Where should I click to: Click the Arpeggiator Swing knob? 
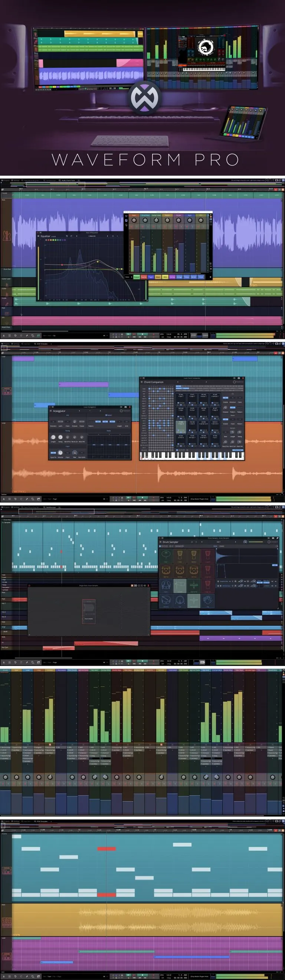click(60, 437)
